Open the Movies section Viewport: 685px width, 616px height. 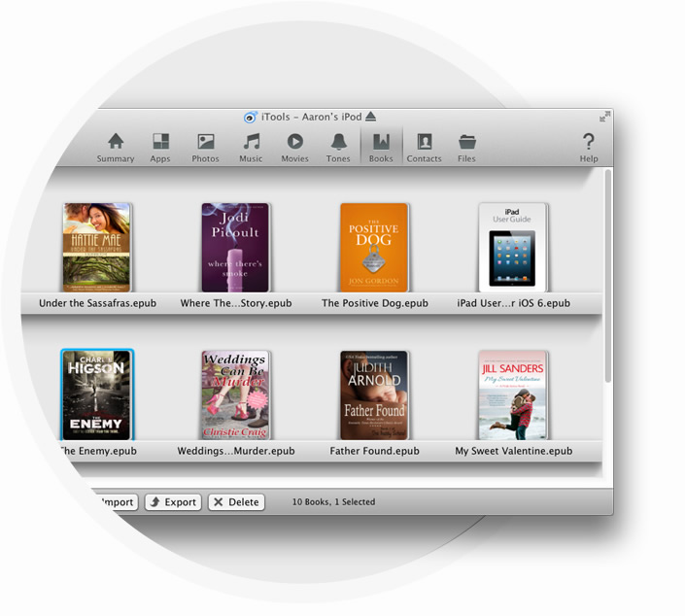294,147
